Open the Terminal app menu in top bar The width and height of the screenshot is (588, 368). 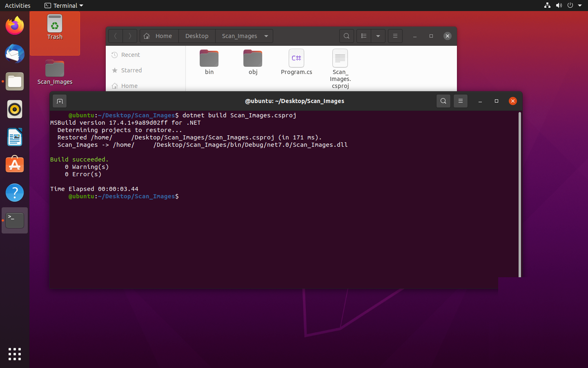click(64, 5)
